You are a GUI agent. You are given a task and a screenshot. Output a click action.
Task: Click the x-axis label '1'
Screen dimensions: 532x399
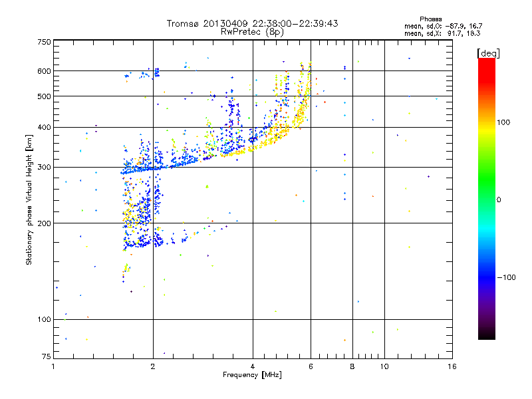pyautogui.click(x=53, y=366)
